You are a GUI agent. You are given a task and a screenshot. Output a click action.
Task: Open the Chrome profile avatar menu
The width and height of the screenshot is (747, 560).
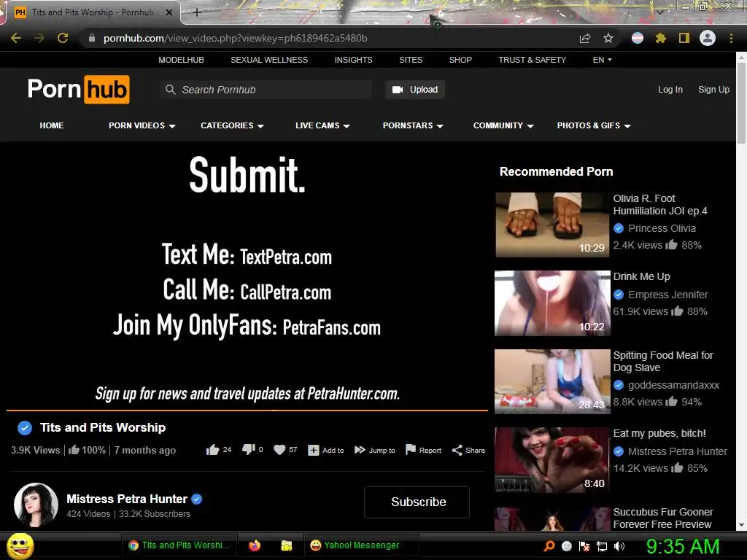[708, 38]
